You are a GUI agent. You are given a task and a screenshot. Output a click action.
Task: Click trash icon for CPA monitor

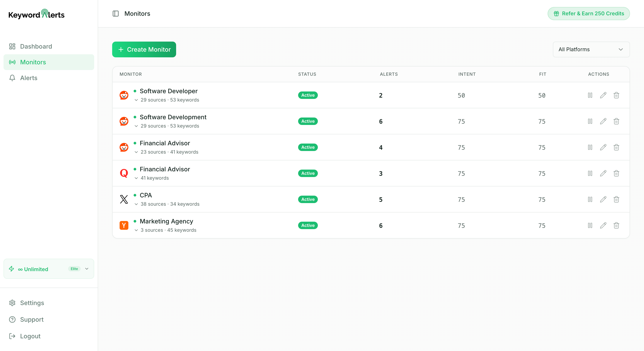[616, 199]
